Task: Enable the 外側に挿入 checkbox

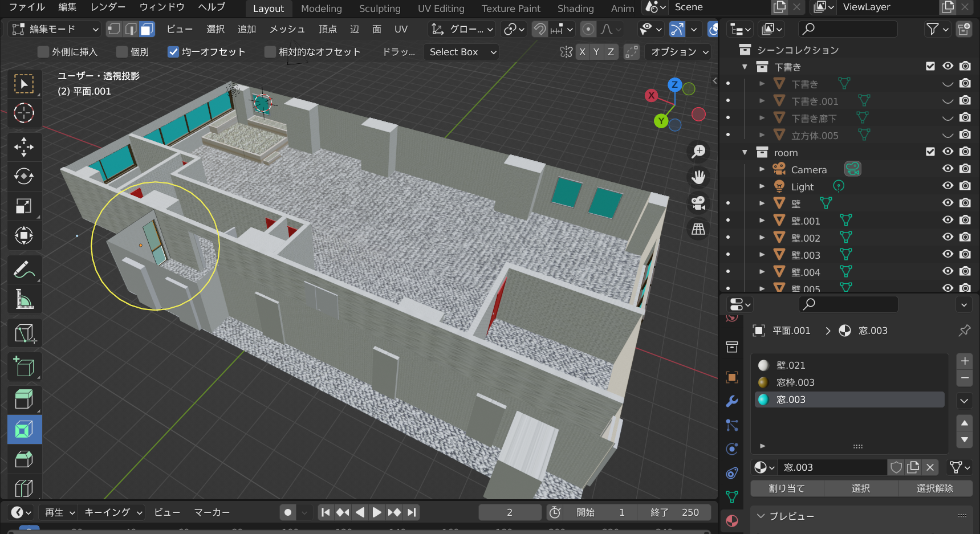Action: (43, 52)
